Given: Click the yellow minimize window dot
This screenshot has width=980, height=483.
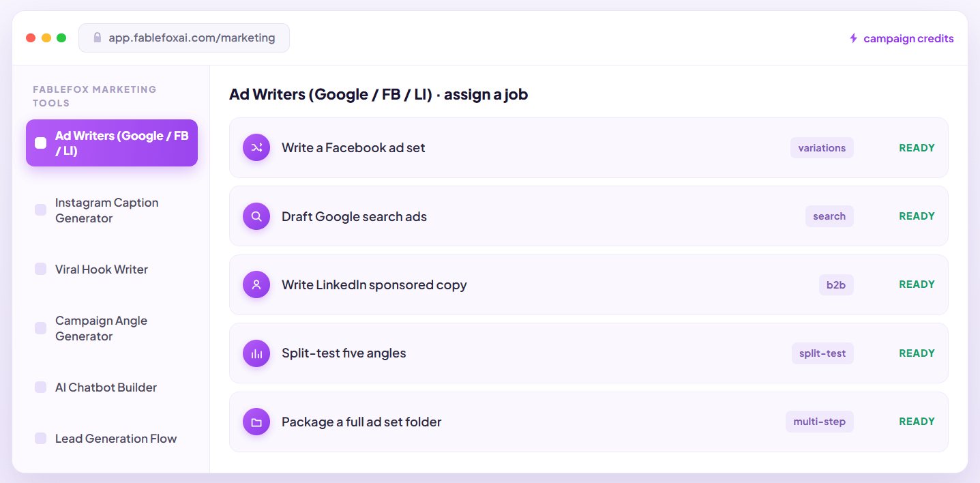Looking at the screenshot, I should (46, 38).
